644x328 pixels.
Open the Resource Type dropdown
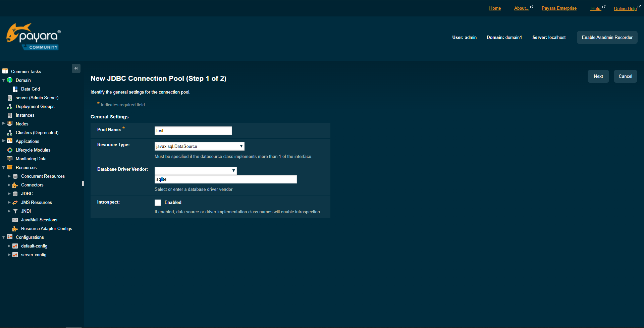coord(241,146)
